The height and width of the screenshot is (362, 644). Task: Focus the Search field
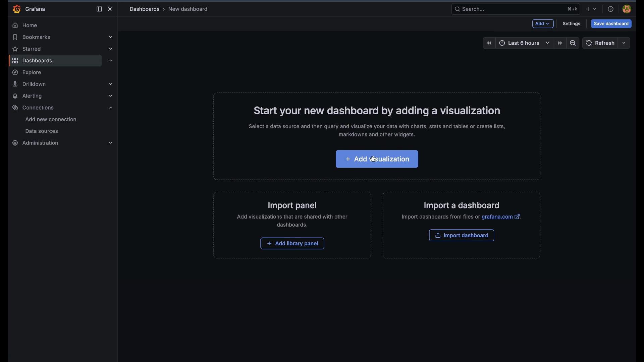pos(515,9)
